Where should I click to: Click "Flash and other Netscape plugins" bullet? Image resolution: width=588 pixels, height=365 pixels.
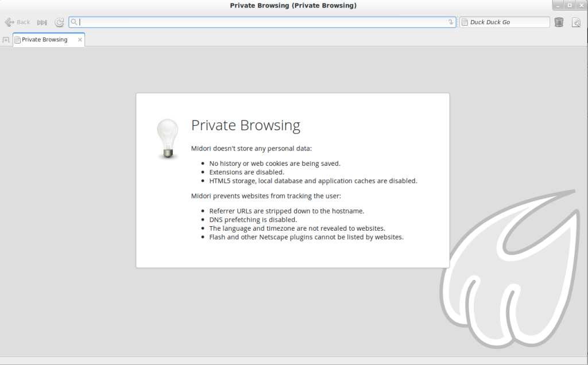pos(307,237)
